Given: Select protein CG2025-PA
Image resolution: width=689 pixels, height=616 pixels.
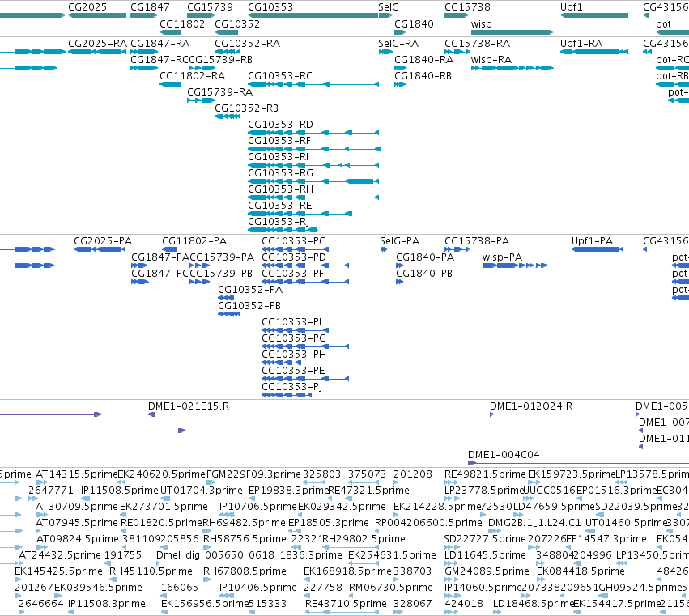Looking at the screenshot, I should 103,241.
